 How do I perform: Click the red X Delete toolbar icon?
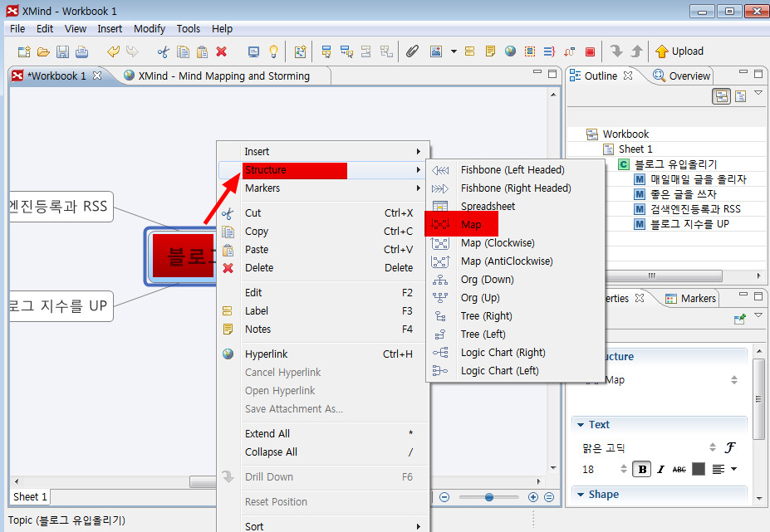(x=222, y=51)
